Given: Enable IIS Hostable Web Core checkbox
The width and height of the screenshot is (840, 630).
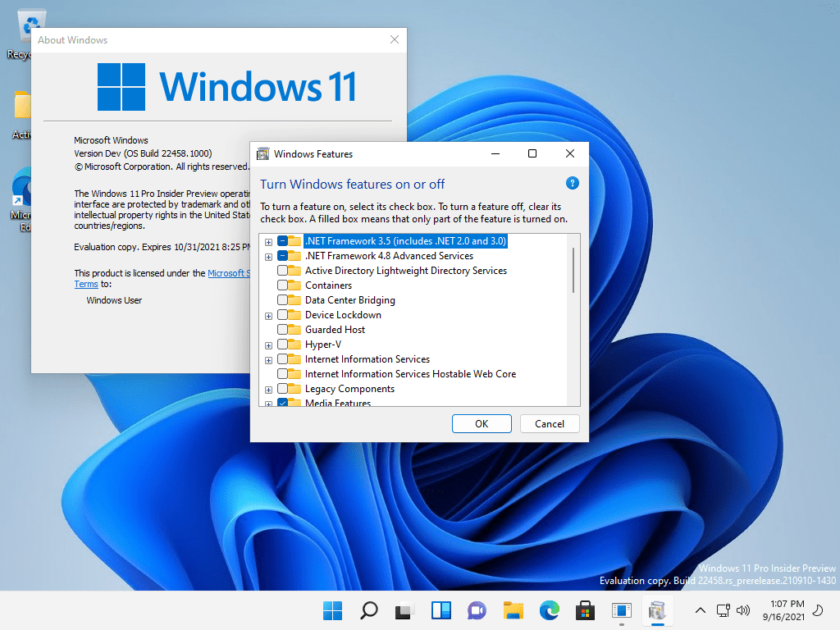Looking at the screenshot, I should point(282,373).
